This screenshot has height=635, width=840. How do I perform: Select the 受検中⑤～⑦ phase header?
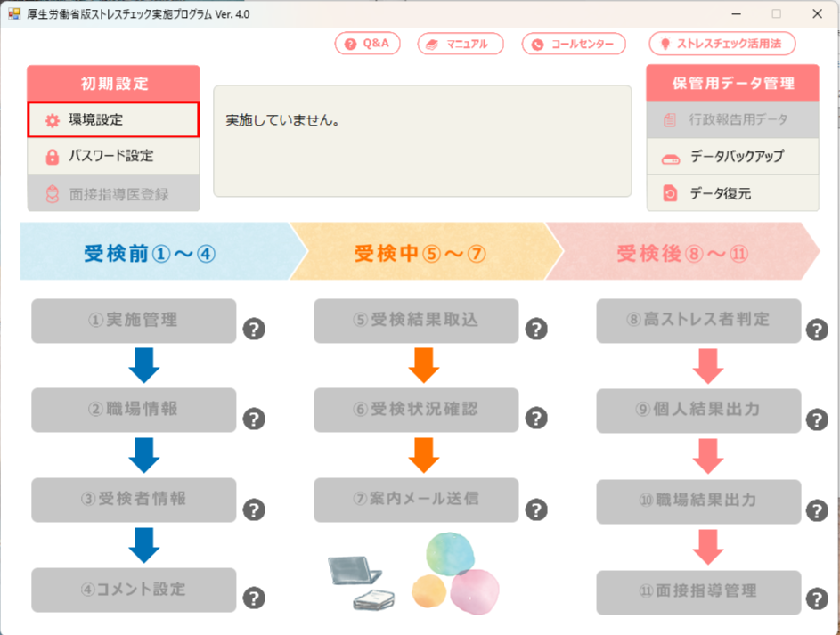(420, 253)
